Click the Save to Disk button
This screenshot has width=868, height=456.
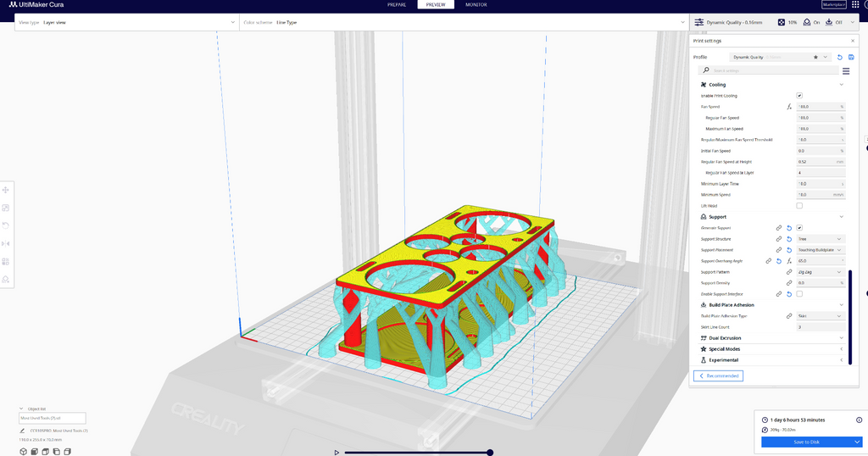tap(807, 442)
